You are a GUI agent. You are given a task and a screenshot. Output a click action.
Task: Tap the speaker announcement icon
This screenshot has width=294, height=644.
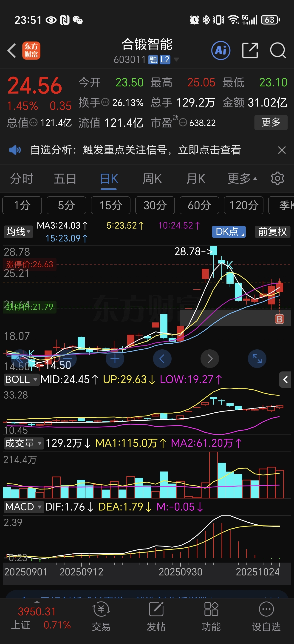(15, 150)
